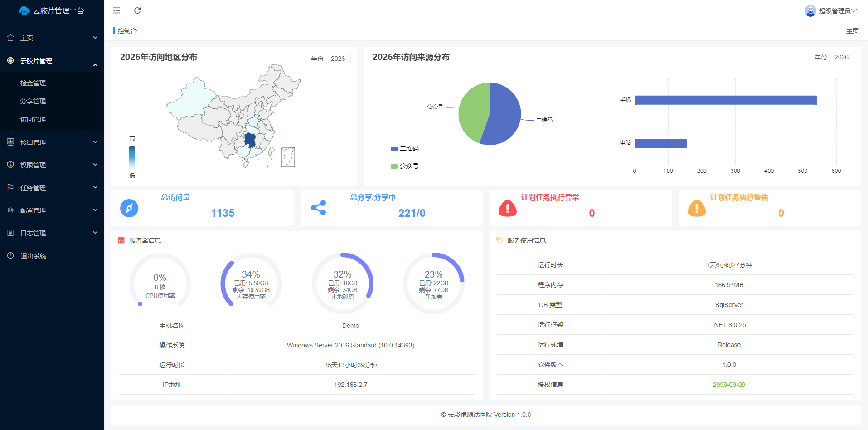Click the 总访问量 value 1135
The height and width of the screenshot is (430, 868).
(223, 213)
